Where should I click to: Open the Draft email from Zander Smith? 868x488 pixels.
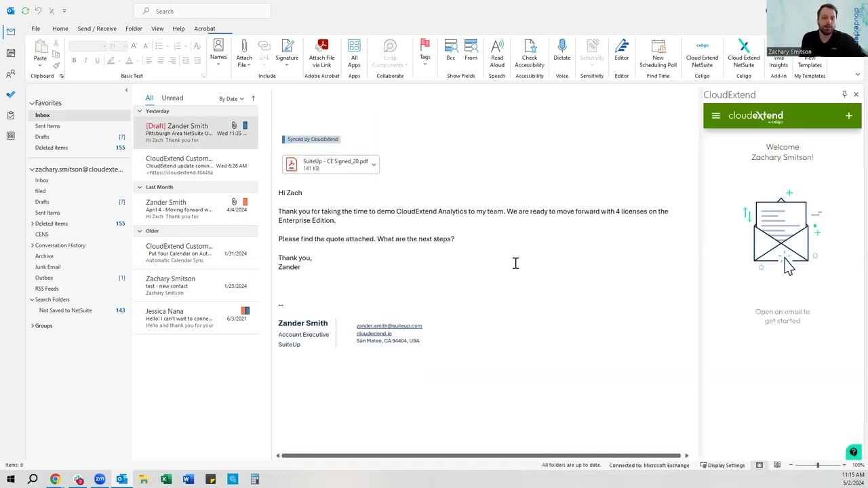[x=195, y=132]
